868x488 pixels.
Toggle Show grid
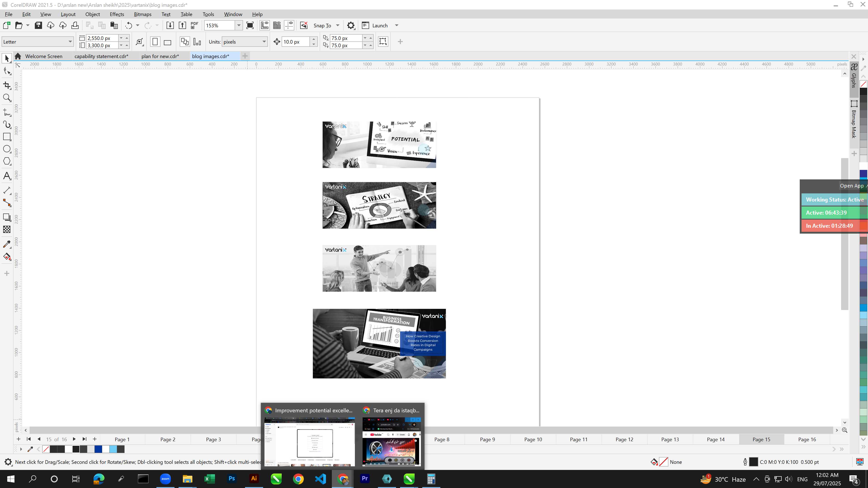click(277, 25)
